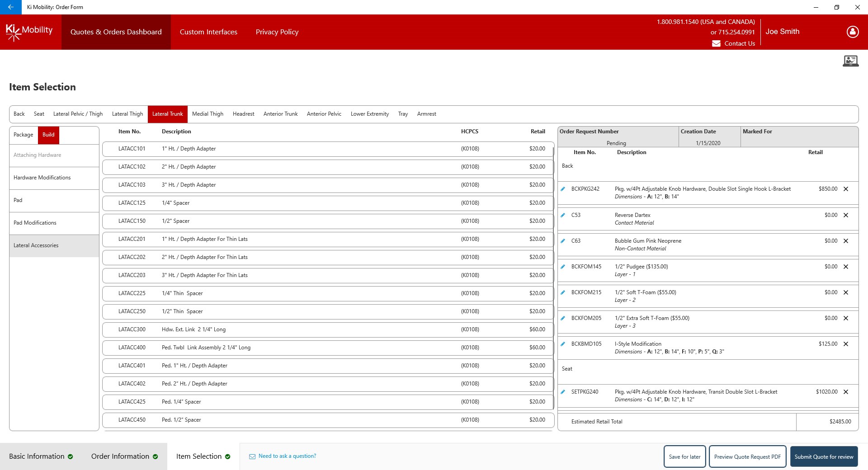This screenshot has height=470, width=868.
Task: Open the Need to ask a question link
Action: pyautogui.click(x=287, y=456)
